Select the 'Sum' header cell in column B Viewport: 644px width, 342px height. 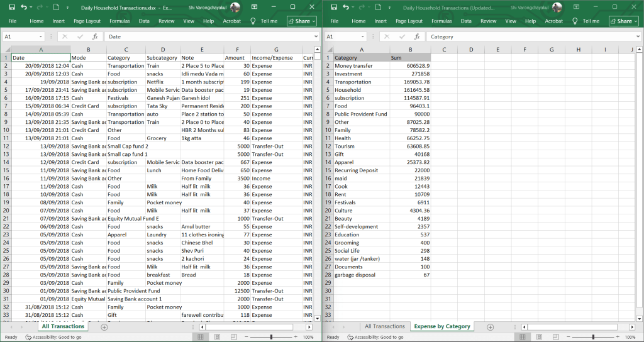point(409,58)
